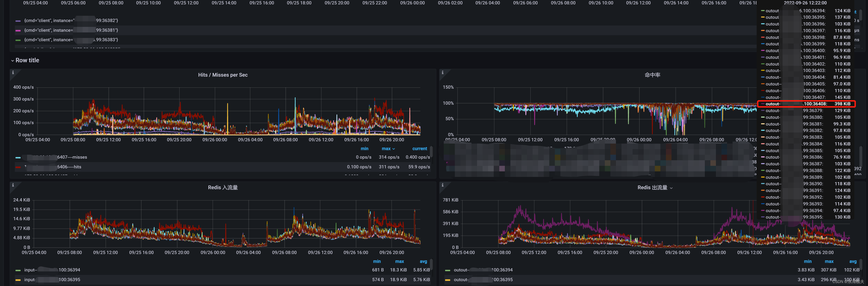Sort the Hits/Misses legend by min
The height and width of the screenshot is (286, 868).
pyautogui.click(x=365, y=148)
